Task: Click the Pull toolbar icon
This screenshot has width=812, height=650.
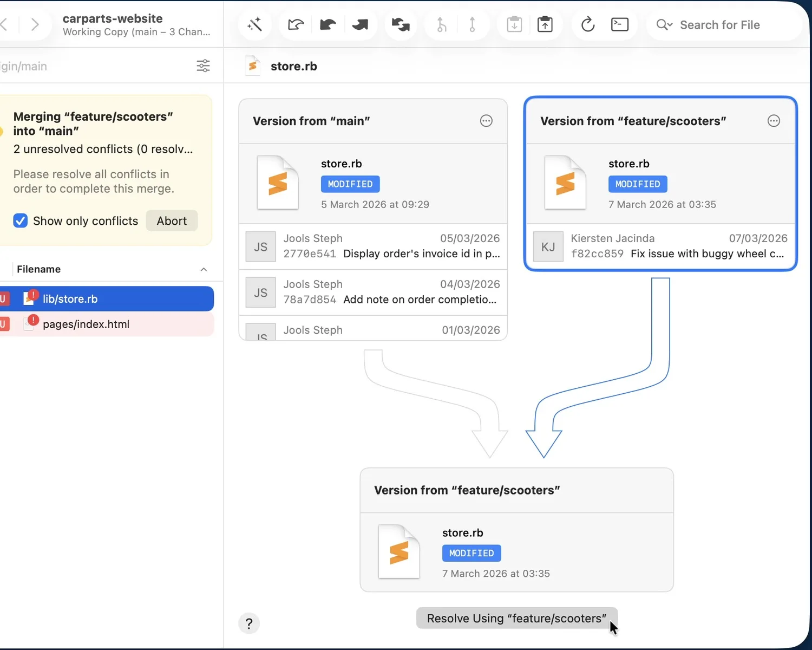Action: [328, 24]
